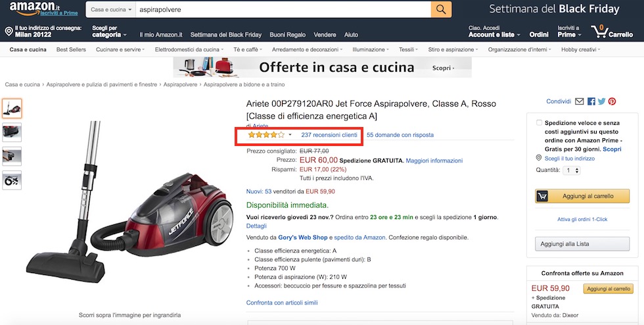Open the Quantità quantity selector

point(572,170)
